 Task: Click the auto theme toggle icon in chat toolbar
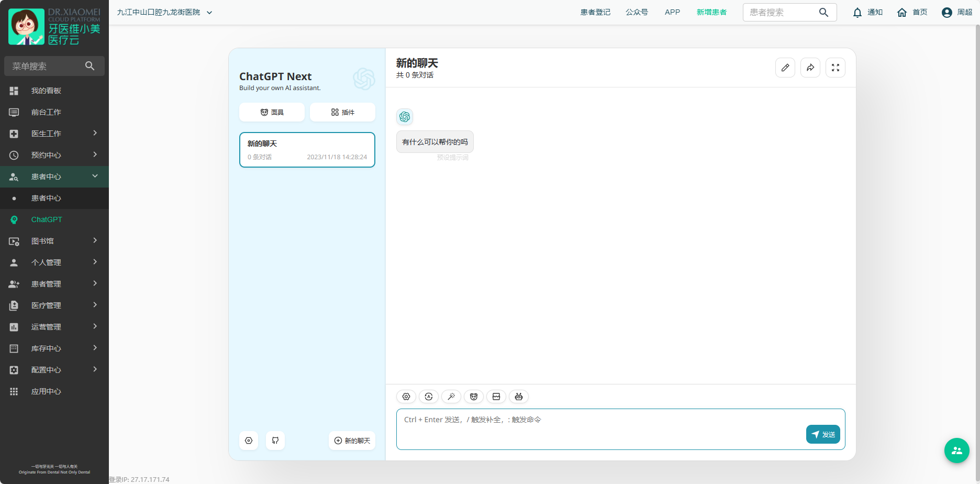[429, 397]
